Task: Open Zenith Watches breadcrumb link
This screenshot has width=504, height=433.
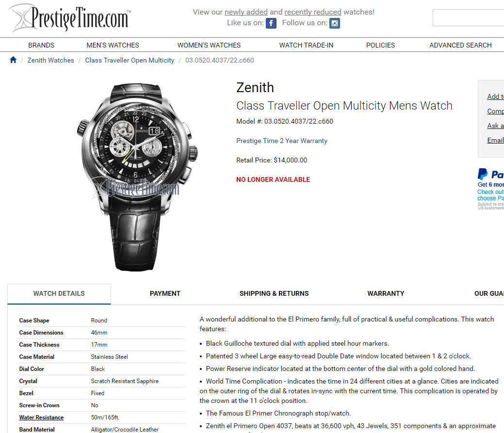Action: [x=50, y=61]
